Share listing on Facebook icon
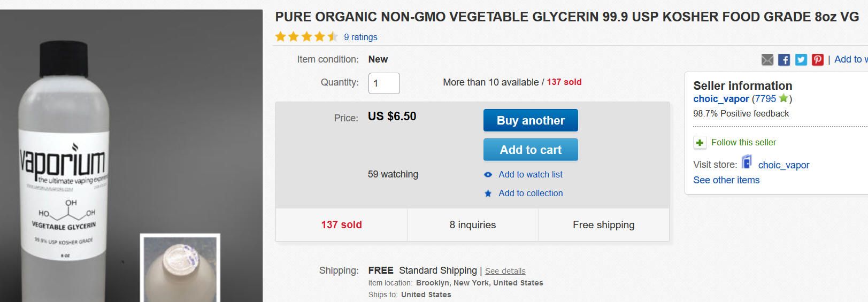This screenshot has height=302, width=868. point(784,60)
